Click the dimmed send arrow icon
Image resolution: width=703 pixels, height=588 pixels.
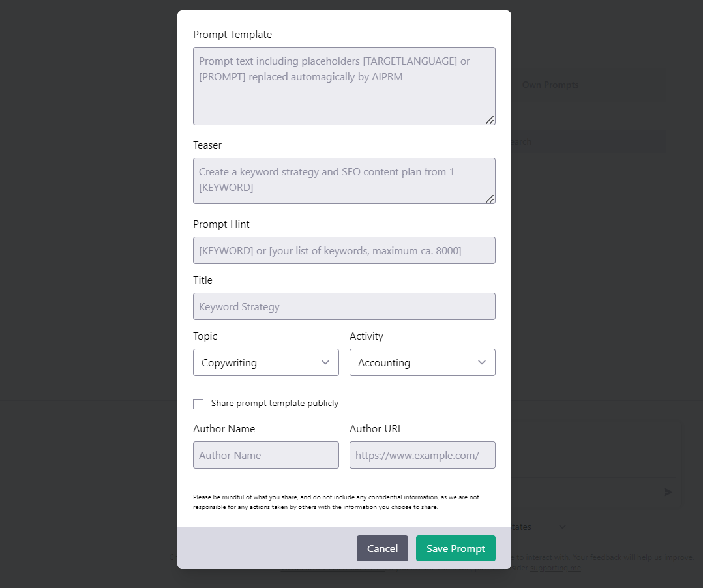point(668,492)
